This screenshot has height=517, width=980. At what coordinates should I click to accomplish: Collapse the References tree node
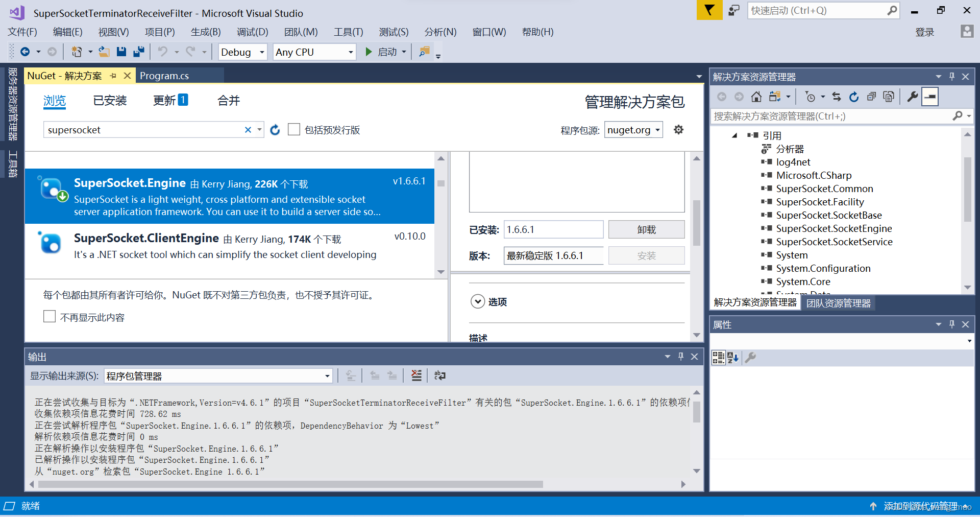coord(734,136)
